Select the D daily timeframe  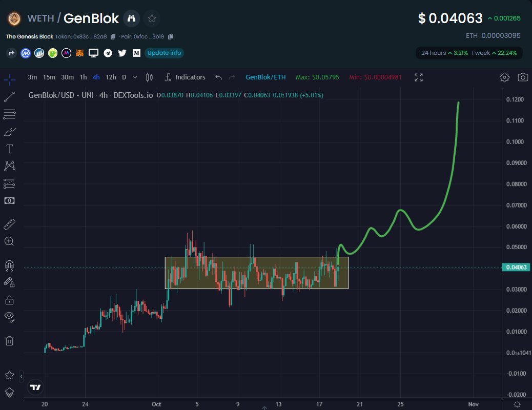[x=124, y=77]
